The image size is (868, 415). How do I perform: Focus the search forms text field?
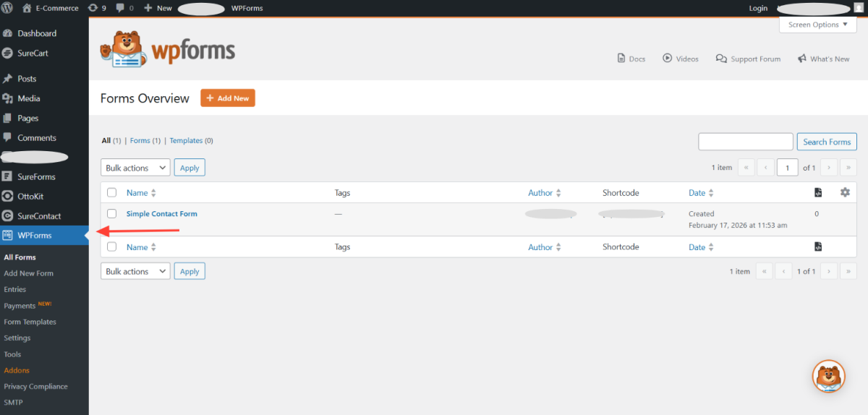click(x=745, y=142)
